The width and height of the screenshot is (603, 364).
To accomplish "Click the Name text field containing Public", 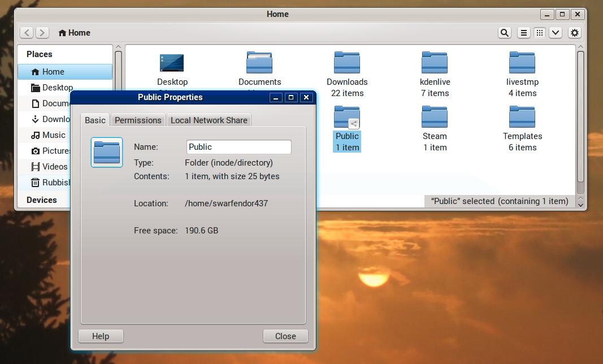I will point(238,147).
